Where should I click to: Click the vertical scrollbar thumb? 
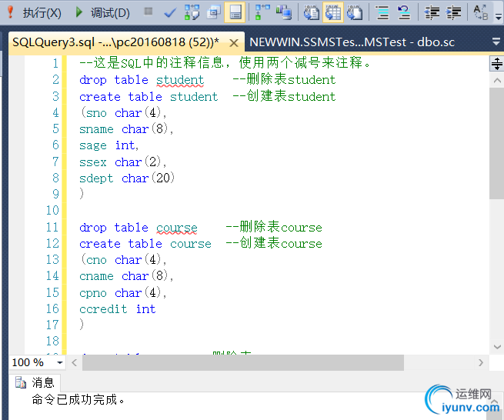pos(497,143)
